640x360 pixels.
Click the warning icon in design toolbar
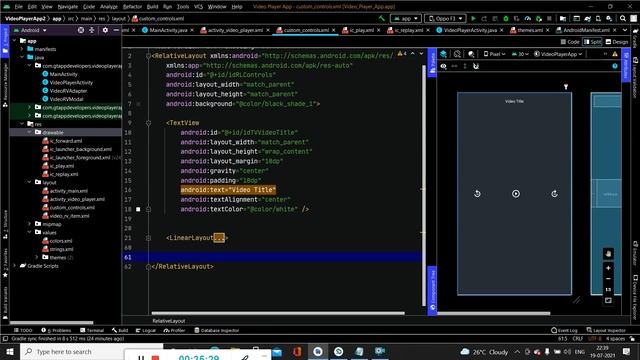pos(615,54)
